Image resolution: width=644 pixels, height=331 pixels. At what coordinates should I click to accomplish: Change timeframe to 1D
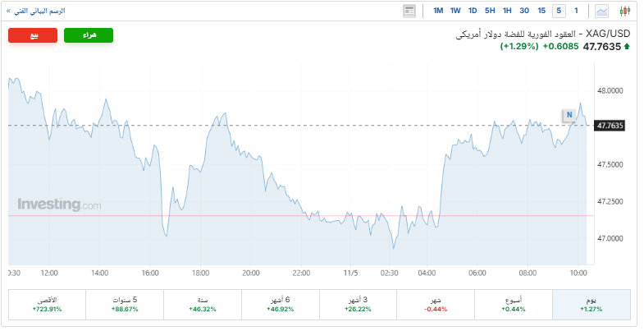coord(473,11)
